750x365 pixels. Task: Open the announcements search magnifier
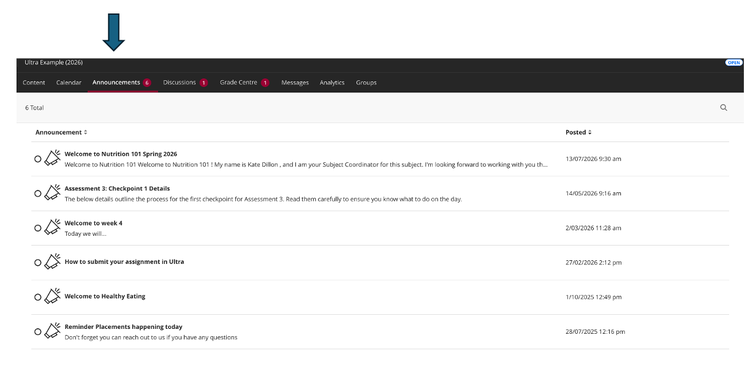723,108
